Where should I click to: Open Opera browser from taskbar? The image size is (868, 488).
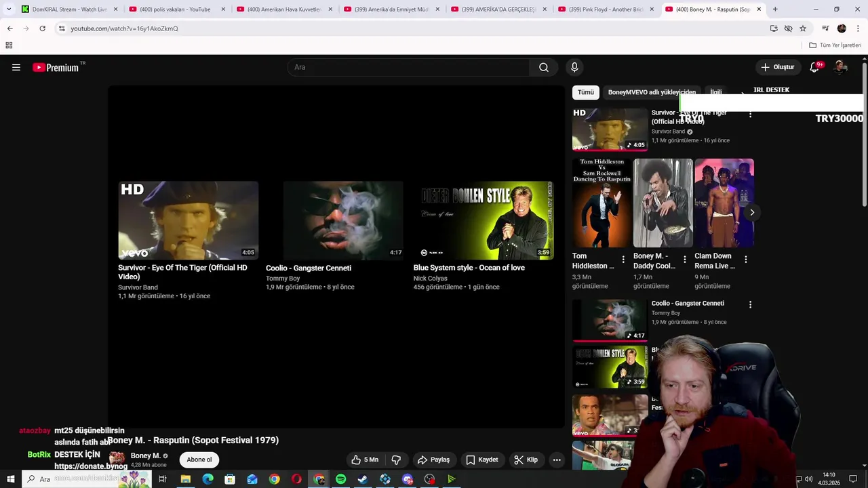point(296,479)
